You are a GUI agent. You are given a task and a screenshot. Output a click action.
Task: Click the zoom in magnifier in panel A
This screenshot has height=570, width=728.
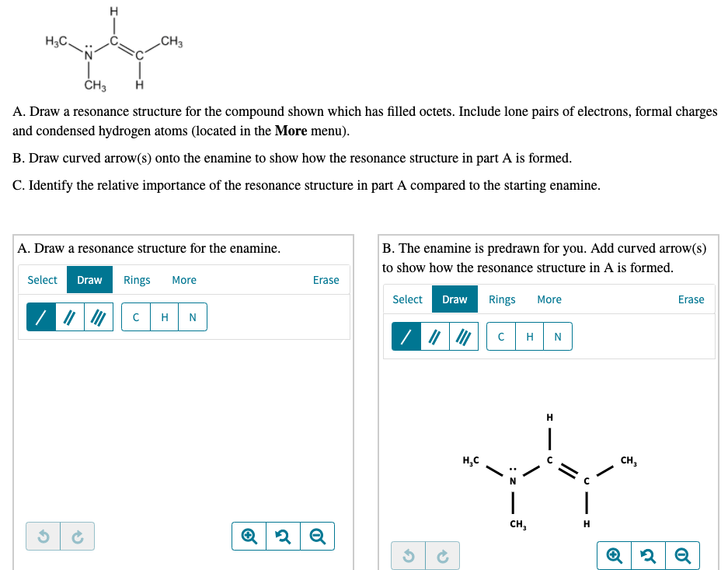coord(249,536)
